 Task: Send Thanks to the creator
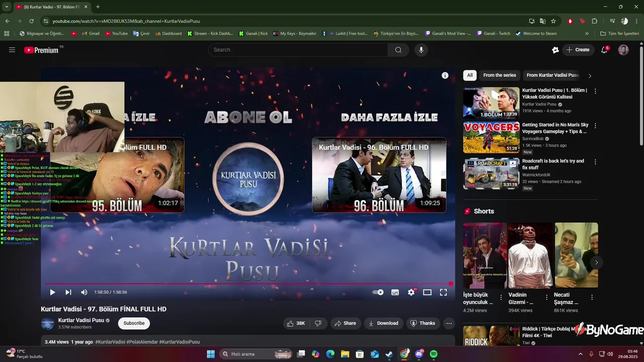point(423,323)
